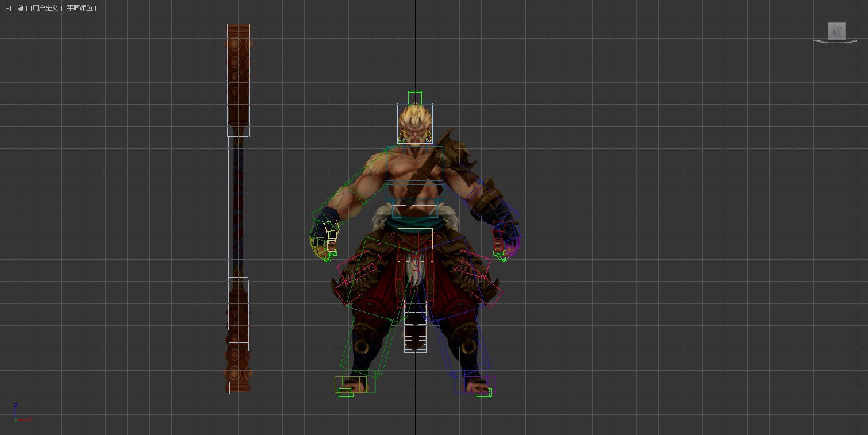This screenshot has width=868, height=435.
Task: Click the compass ring beneath the ViewCube
Action: click(x=836, y=41)
